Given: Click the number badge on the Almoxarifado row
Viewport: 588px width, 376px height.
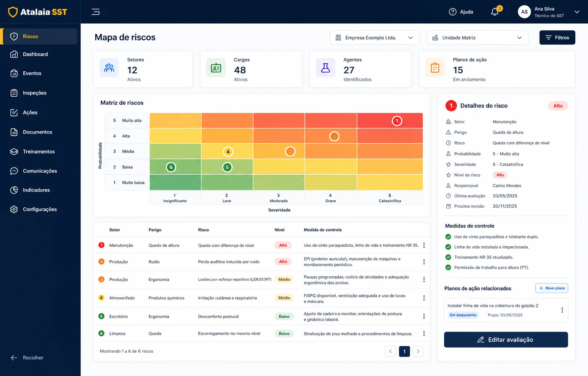Looking at the screenshot, I should click(101, 298).
